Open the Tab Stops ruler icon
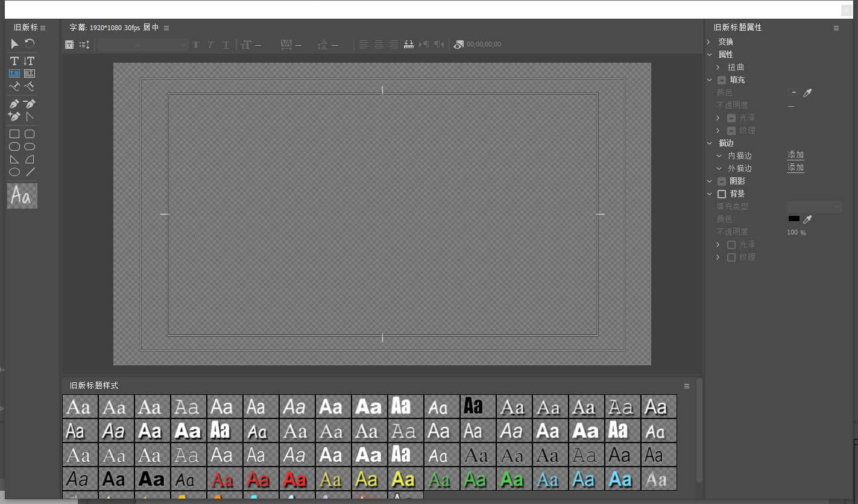The image size is (858, 504). coord(409,45)
